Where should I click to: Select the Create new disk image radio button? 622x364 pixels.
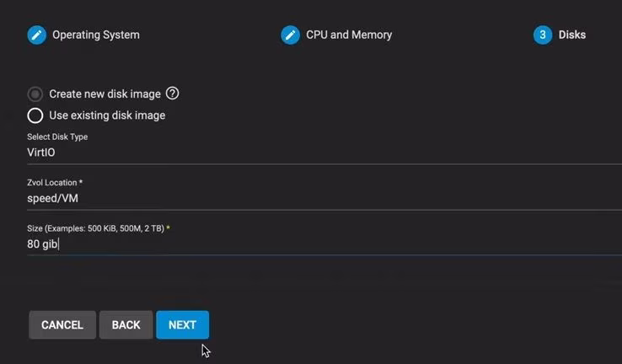click(x=35, y=94)
